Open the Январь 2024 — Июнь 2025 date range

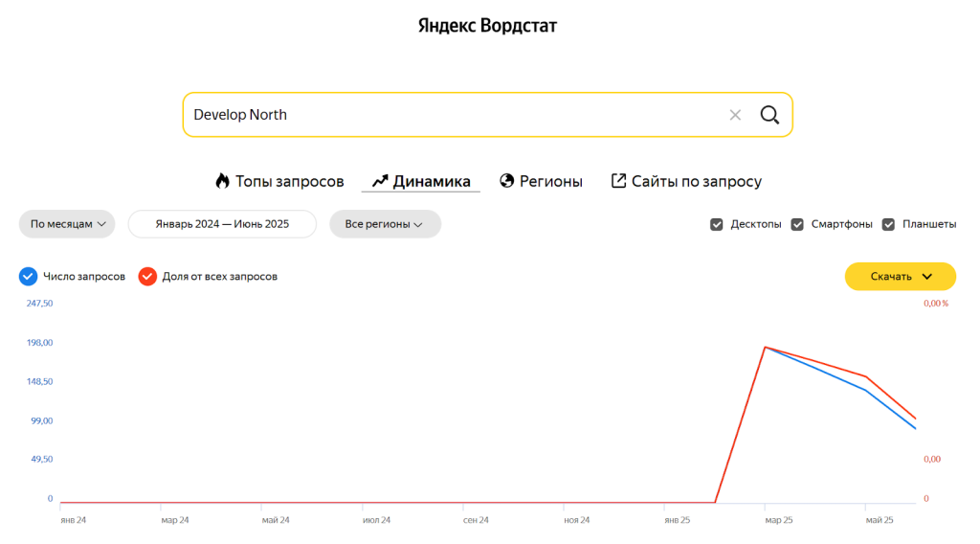click(222, 224)
